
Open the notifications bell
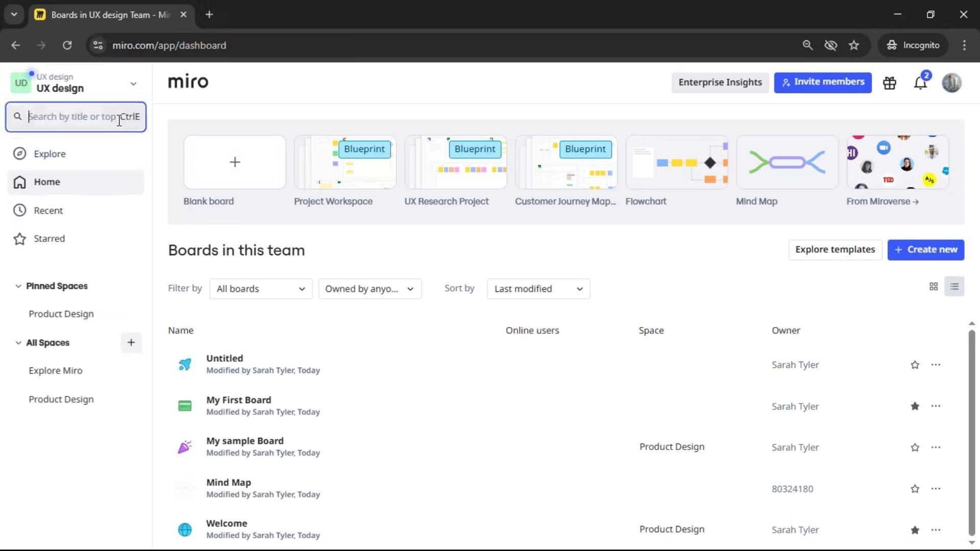coord(920,83)
